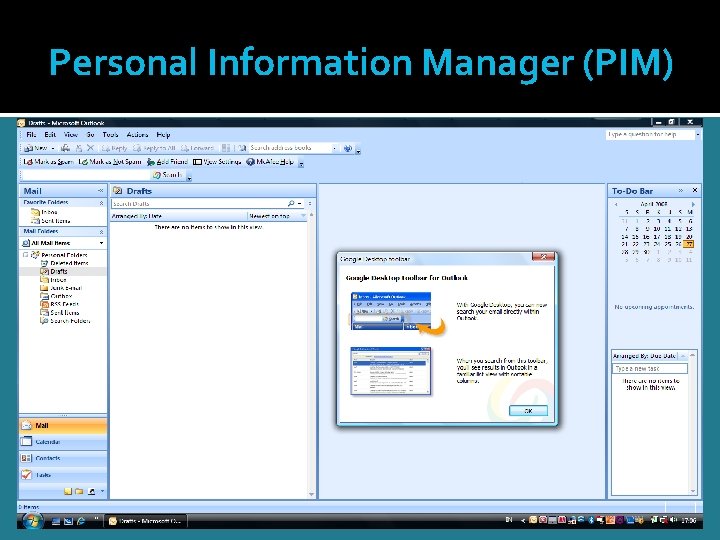Click Mark as Not Spam button
720x540 pixels.
[110, 162]
